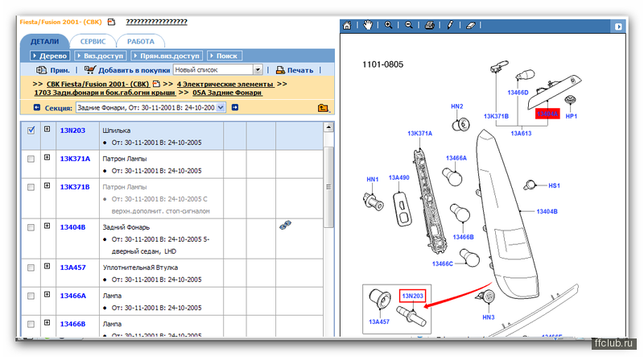Screen dimensions: 644x357
Task: Zoom in on the parts diagram
Action: point(388,25)
